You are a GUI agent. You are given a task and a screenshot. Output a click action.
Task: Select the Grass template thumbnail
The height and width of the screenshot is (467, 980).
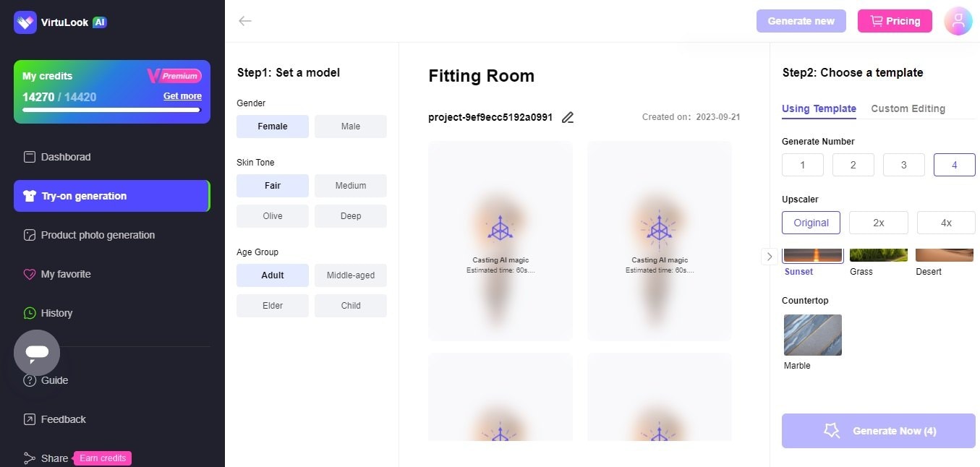tap(879, 255)
